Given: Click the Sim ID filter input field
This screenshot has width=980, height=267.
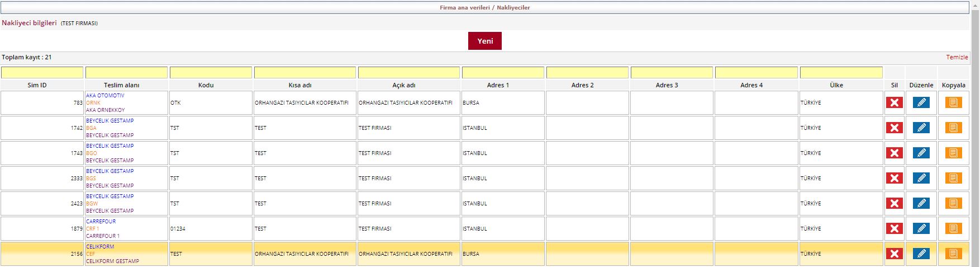Looking at the screenshot, I should (x=42, y=73).
